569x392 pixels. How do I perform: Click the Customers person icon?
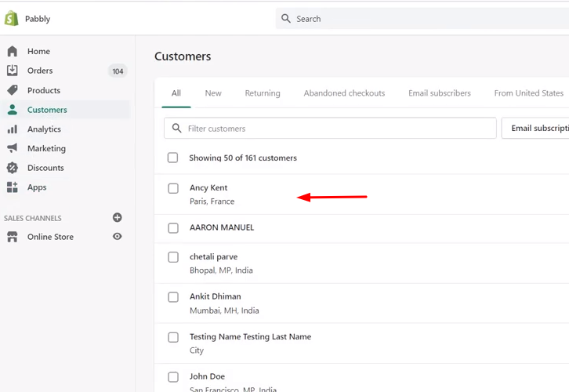pyautogui.click(x=13, y=110)
